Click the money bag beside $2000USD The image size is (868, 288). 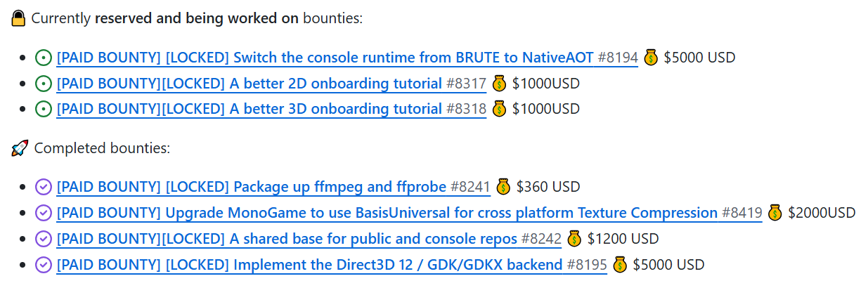pos(775,212)
